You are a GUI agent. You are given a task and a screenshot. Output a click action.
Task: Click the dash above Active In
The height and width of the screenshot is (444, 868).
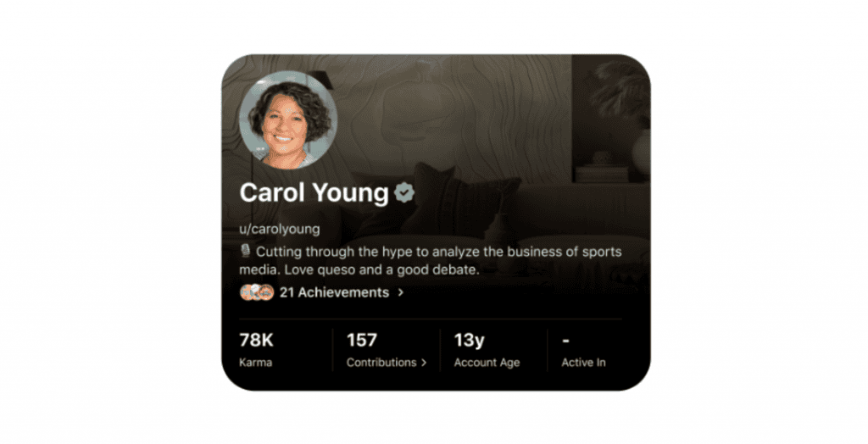click(x=565, y=341)
